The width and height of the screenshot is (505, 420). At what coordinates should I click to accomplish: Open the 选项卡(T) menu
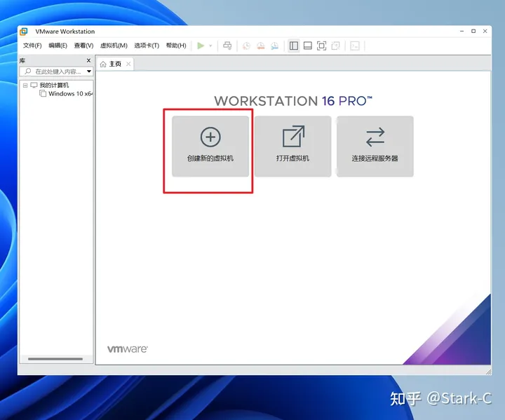pos(147,46)
